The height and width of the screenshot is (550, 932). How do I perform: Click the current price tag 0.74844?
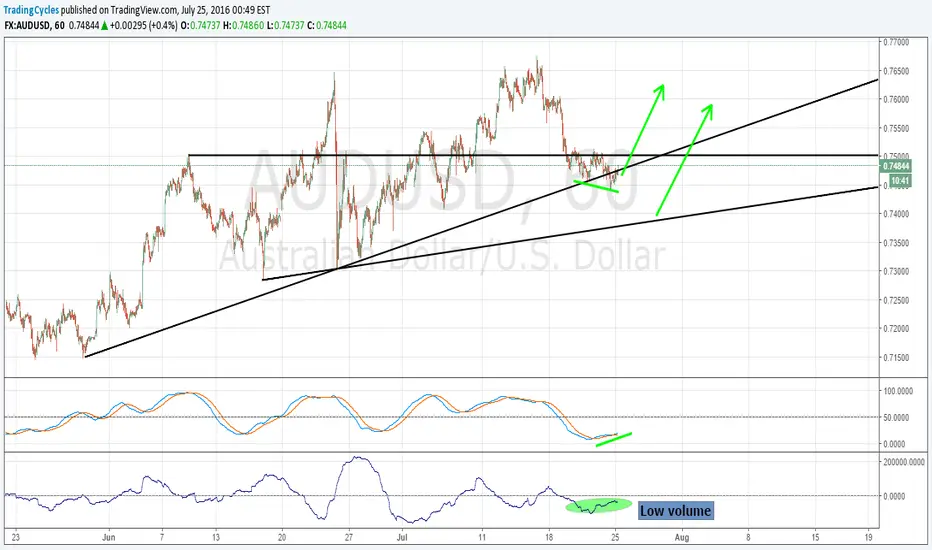[896, 166]
